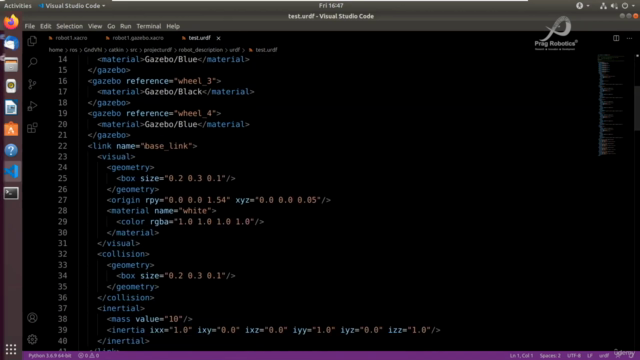Click '<collision>' tag on line 32
The width and height of the screenshot is (640, 360).
point(123,254)
